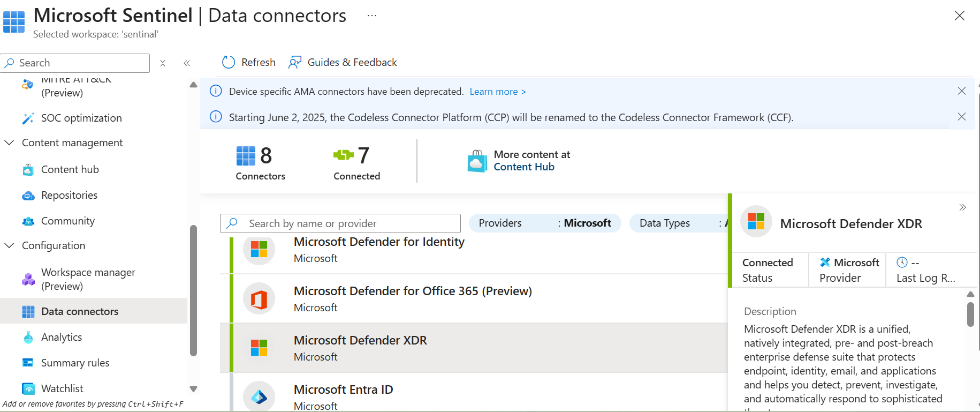The image size is (980, 412).
Task: Open Content hub in sidebar
Action: 70,169
